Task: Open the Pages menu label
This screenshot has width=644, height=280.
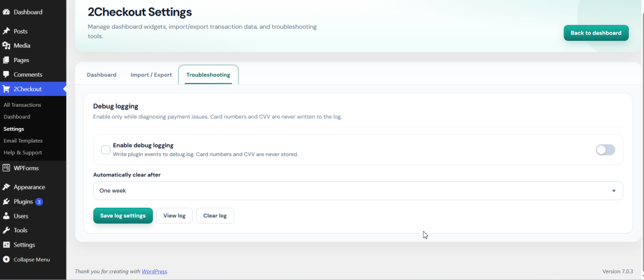Action: point(21,60)
